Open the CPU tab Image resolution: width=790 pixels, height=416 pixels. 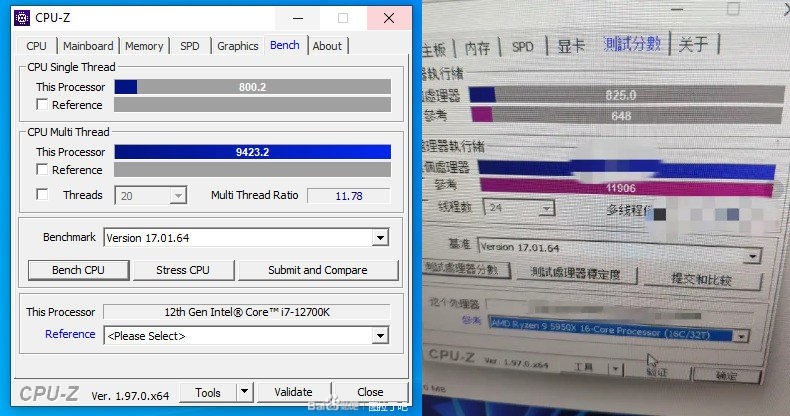(x=36, y=46)
